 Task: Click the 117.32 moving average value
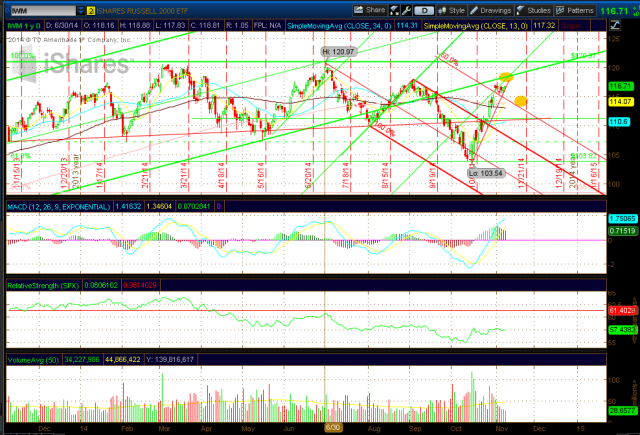point(544,26)
